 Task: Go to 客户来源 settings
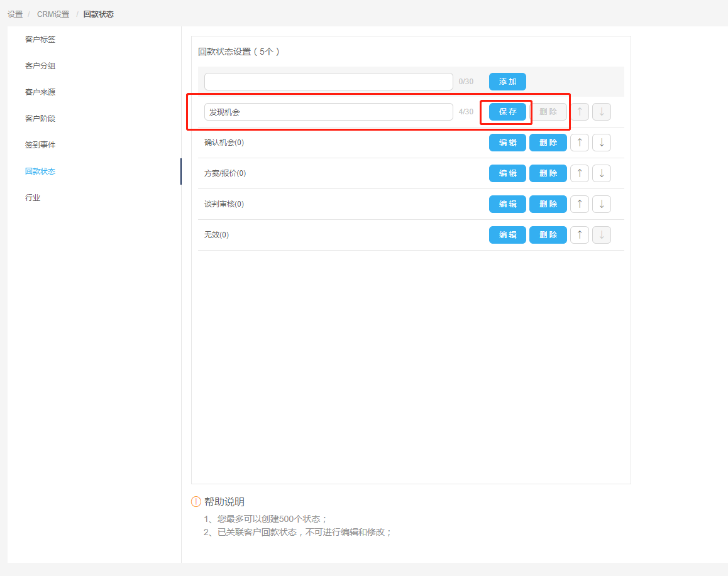[x=40, y=92]
